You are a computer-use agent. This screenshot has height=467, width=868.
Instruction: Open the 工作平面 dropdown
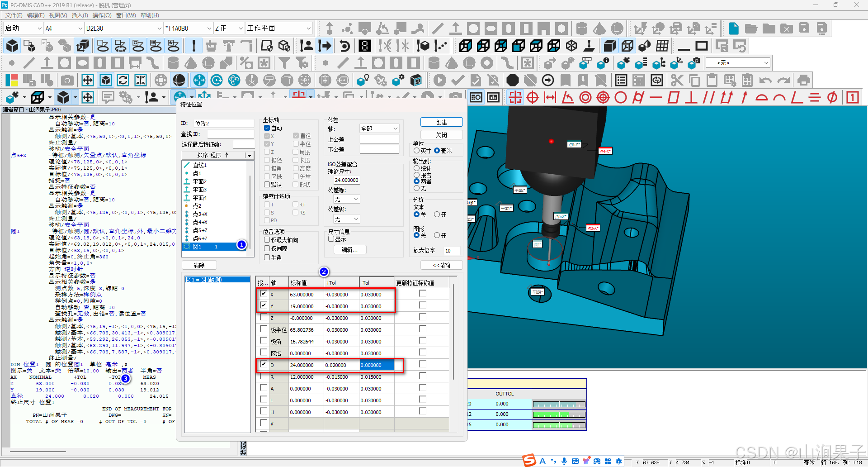pyautogui.click(x=279, y=28)
